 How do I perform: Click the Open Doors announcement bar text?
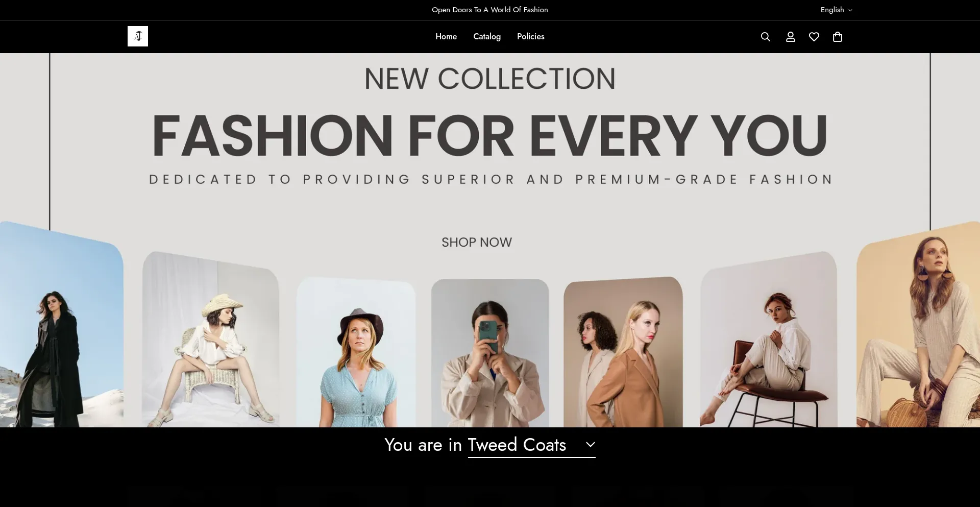click(490, 10)
